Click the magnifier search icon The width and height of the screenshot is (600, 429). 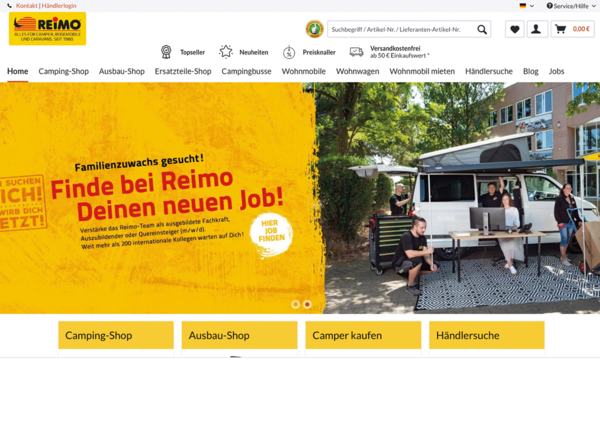[482, 29]
